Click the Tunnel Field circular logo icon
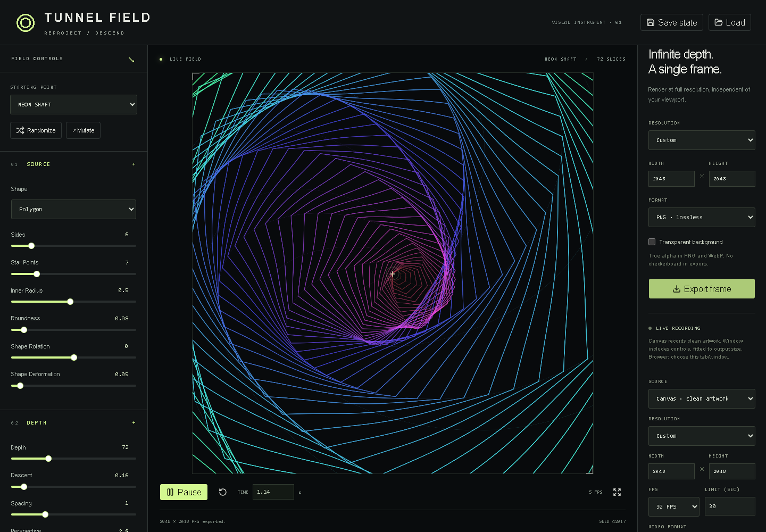Screen dimensions: 766x532 tap(26, 23)
